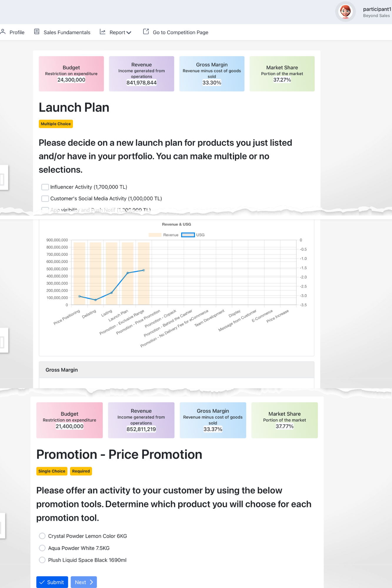Expand the Gross Margin panel header
This screenshot has height=588, width=392.
176,370
